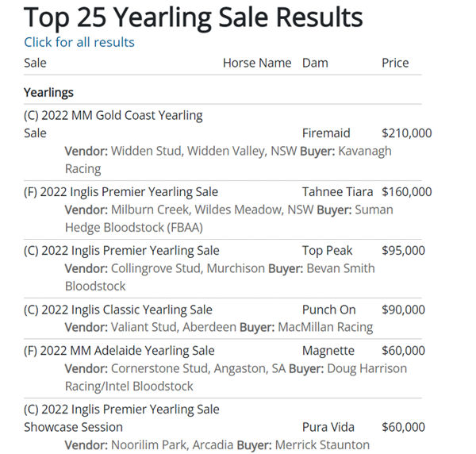The image size is (476, 454).
Task: Select the 2022 Inglis Classic Yearling Sale entry
Action: [118, 310]
